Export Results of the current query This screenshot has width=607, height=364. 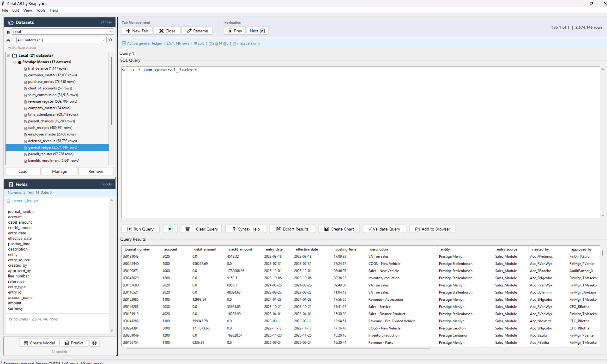pyautogui.click(x=292, y=229)
